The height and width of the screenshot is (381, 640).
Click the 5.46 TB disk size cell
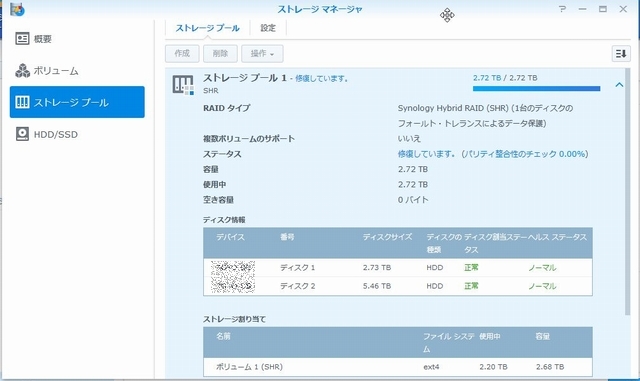(x=377, y=286)
